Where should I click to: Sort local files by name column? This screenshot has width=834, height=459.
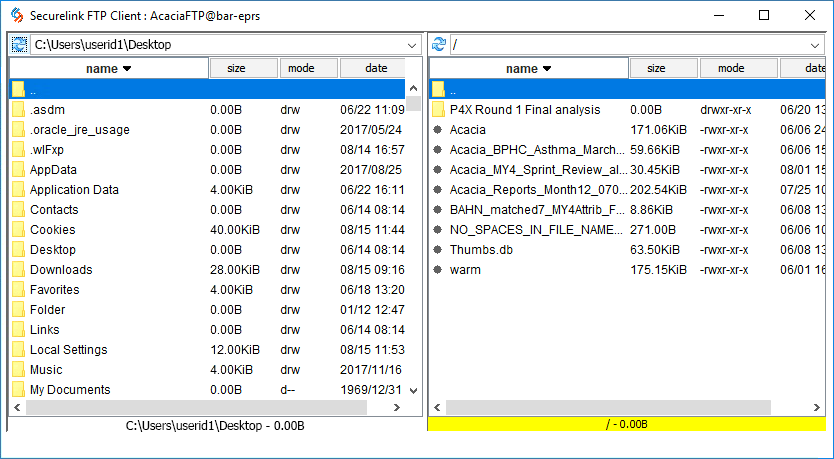pyautogui.click(x=108, y=68)
